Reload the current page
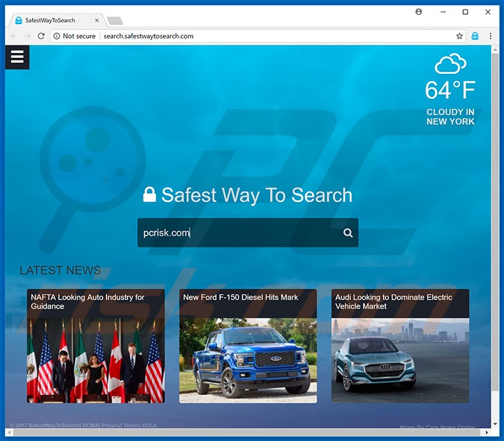Image resolution: width=504 pixels, height=441 pixels. tap(41, 36)
